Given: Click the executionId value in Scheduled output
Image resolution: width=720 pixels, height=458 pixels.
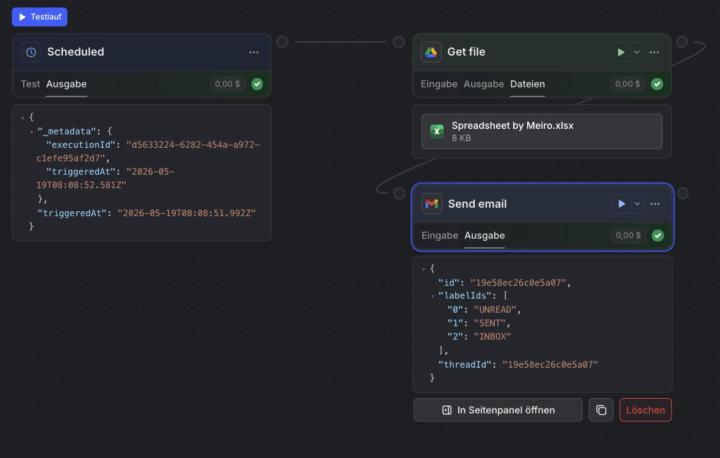Looking at the screenshot, I should pyautogui.click(x=148, y=152).
